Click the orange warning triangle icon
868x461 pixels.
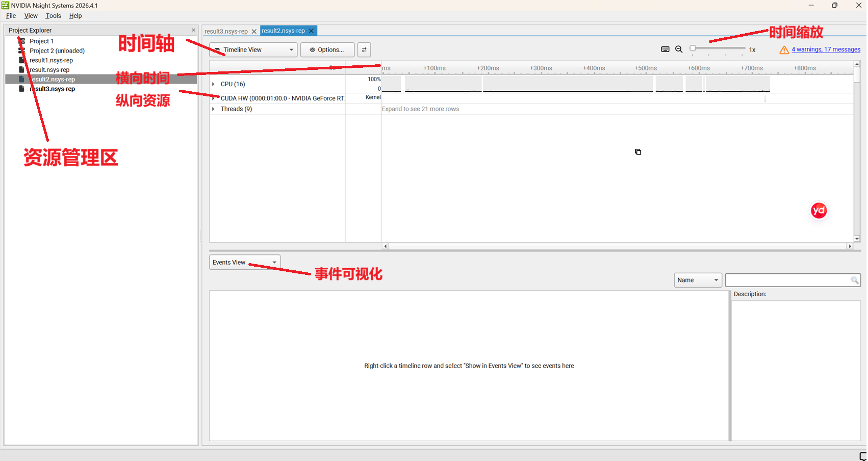(784, 50)
